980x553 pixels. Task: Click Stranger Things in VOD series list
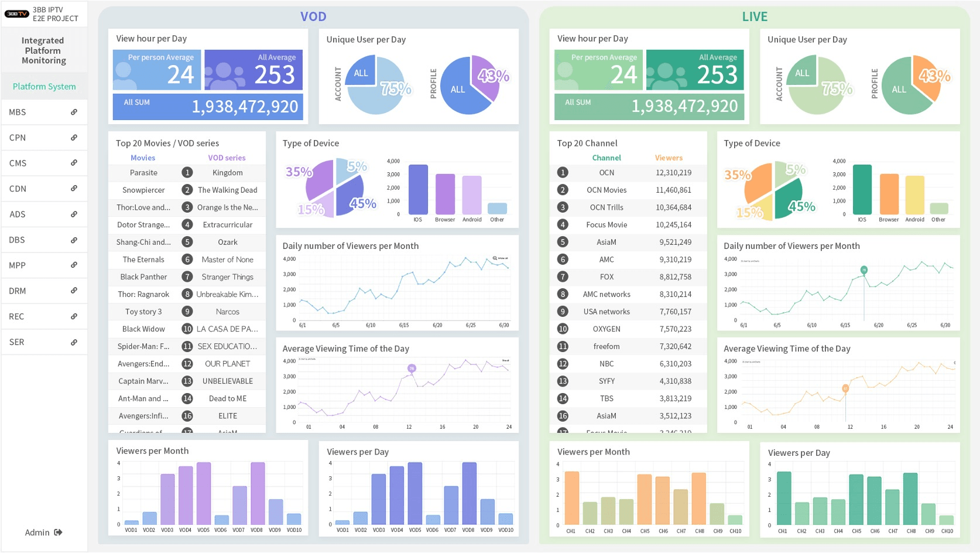[228, 277]
